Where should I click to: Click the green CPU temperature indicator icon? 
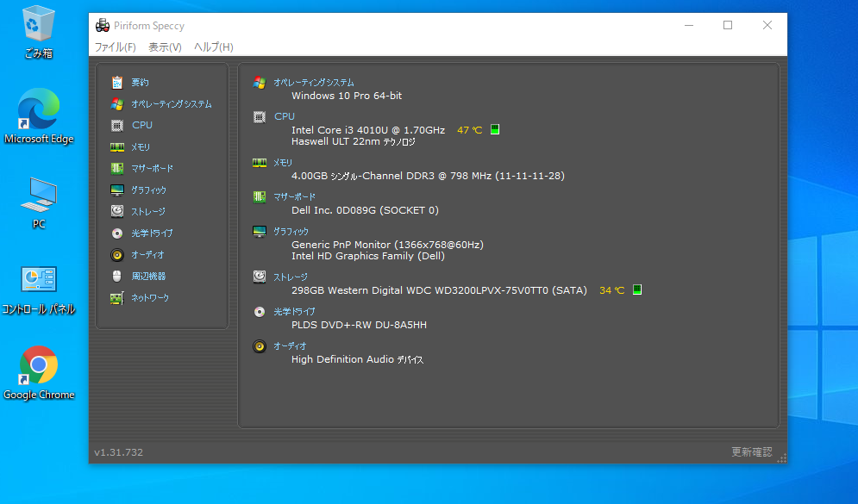click(495, 129)
